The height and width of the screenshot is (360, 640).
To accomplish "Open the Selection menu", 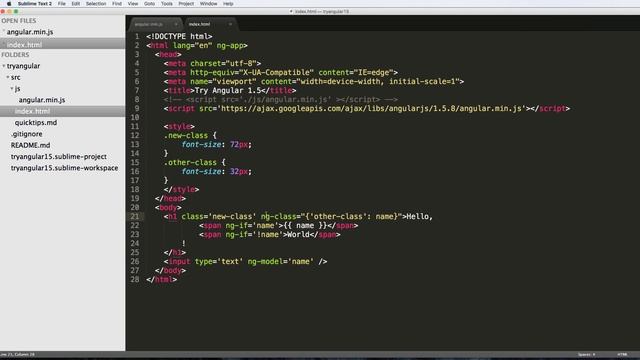I will click(x=96, y=4).
